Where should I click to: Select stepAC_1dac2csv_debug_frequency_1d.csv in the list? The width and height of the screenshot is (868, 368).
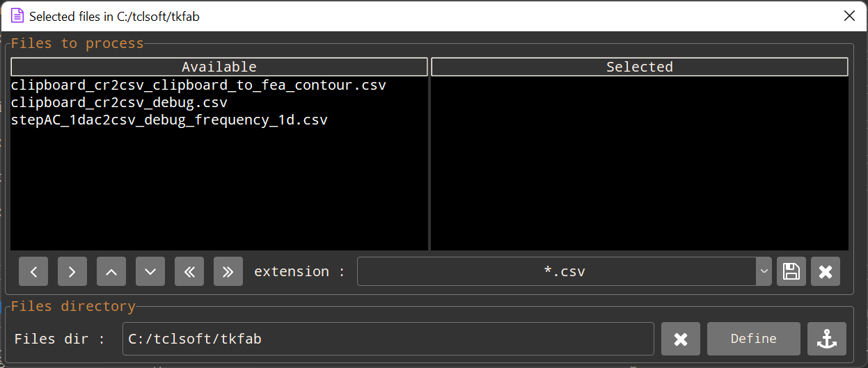coord(169,120)
